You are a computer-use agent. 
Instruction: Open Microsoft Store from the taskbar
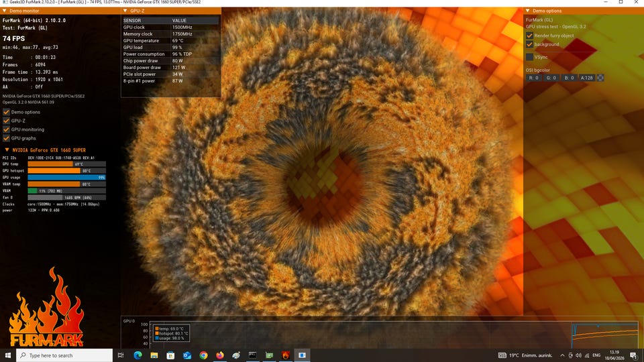[x=170, y=355]
